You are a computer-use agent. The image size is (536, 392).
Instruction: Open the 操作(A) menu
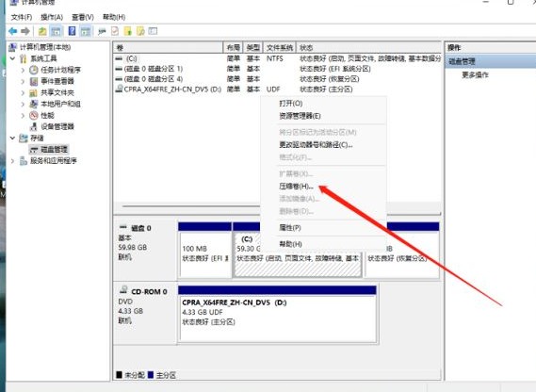pyautogui.click(x=52, y=17)
